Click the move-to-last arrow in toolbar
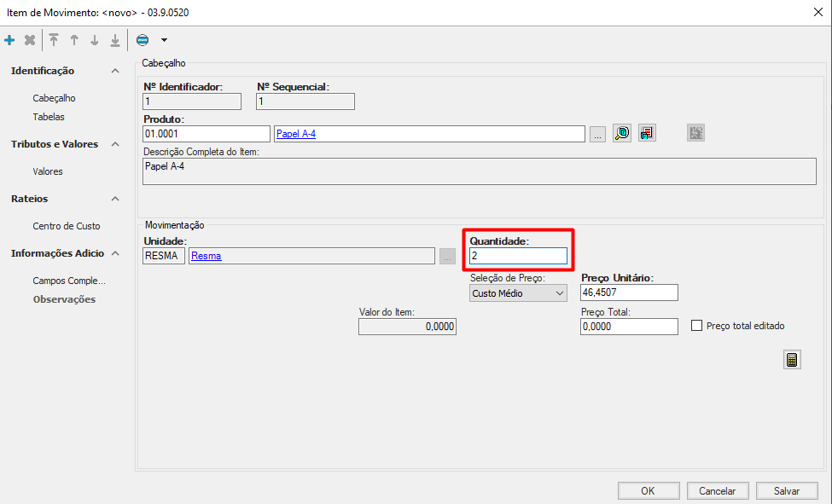Image resolution: width=832 pixels, height=504 pixels. [115, 40]
